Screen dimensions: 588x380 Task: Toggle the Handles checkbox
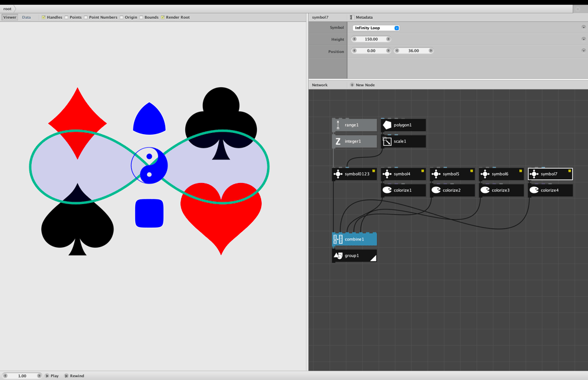point(44,17)
